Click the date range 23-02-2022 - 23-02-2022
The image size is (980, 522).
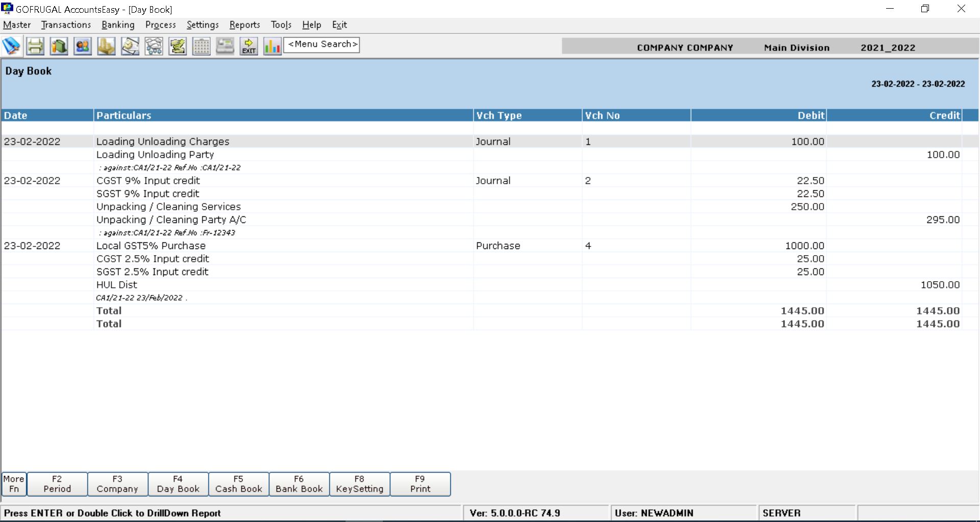coord(918,84)
